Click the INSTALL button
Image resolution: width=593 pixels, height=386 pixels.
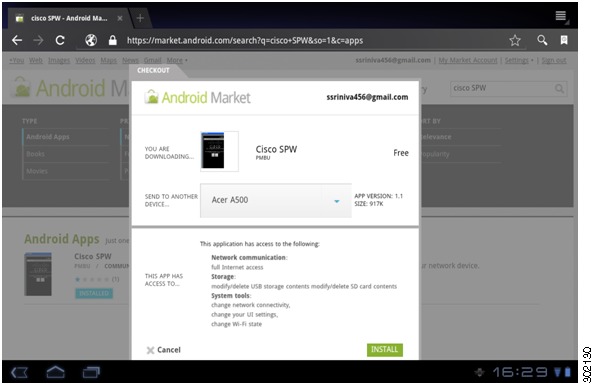pos(385,350)
